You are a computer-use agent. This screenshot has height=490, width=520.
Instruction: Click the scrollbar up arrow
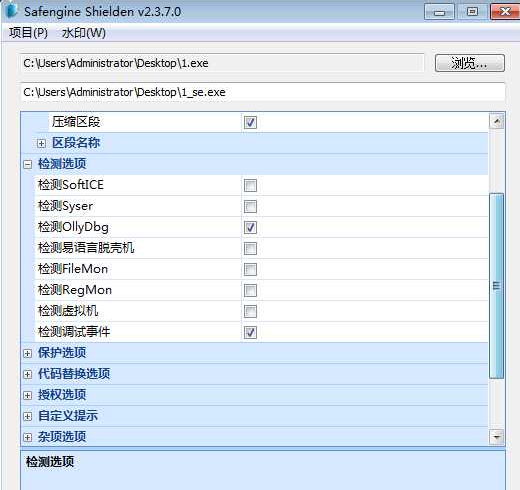(x=496, y=122)
